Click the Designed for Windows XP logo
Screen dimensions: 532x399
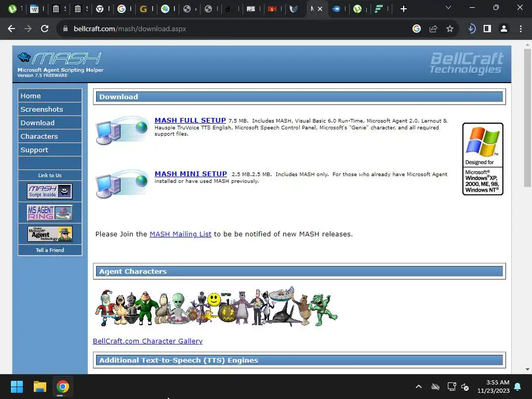[x=483, y=159]
